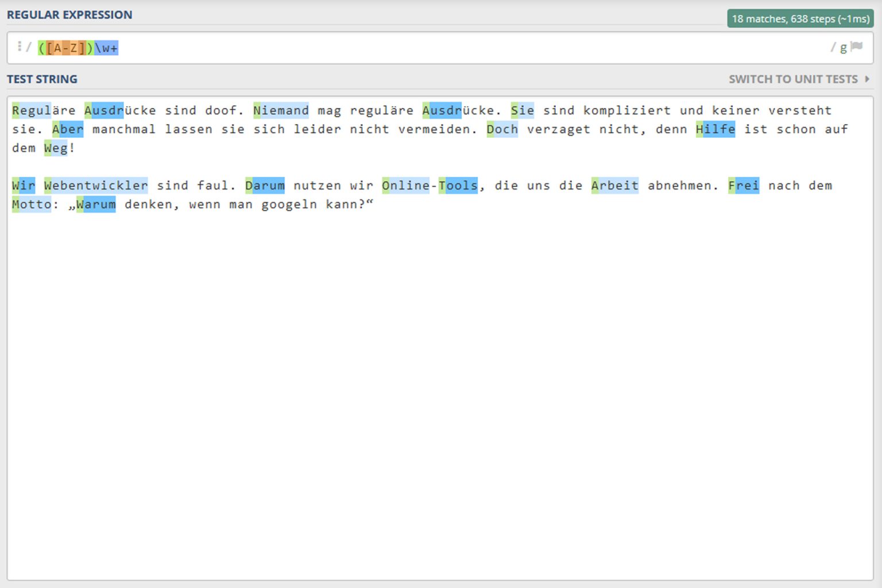
Task: Click the opening slash delimiter of the regex
Action: pyautogui.click(x=28, y=48)
